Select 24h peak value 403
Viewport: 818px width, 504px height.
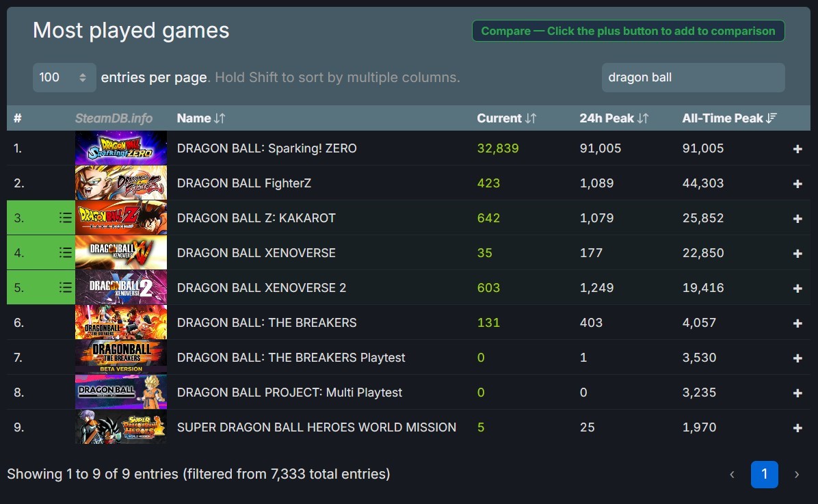[591, 323]
